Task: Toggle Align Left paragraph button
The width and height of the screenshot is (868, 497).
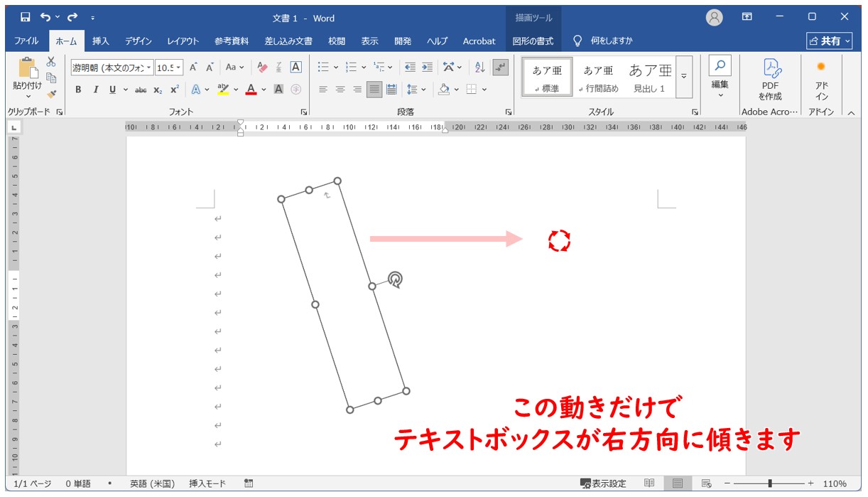Action: (323, 90)
